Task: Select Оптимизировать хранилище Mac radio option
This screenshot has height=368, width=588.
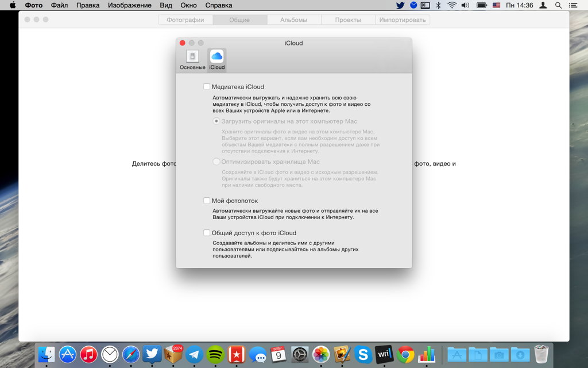Action: [216, 162]
